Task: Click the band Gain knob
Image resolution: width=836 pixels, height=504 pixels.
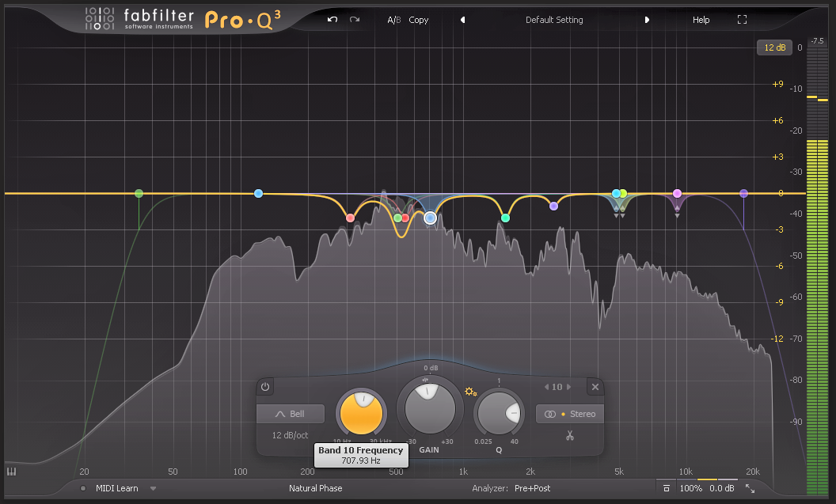Action: point(430,409)
